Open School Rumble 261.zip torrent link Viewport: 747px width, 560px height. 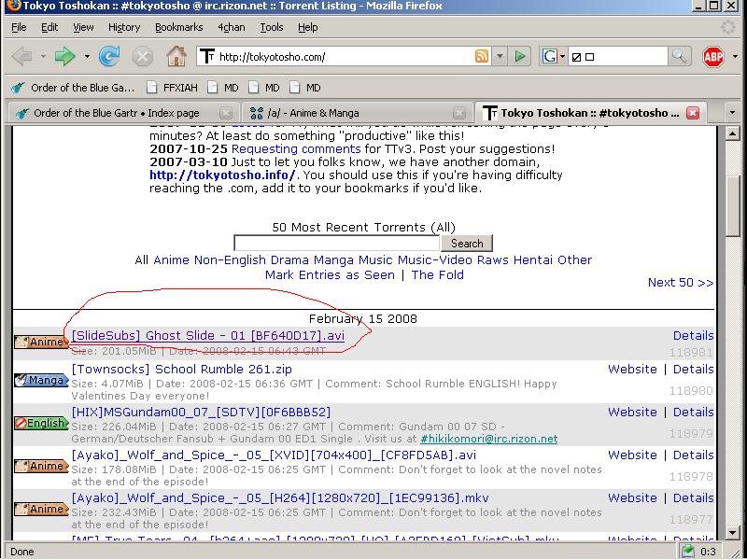point(181,369)
